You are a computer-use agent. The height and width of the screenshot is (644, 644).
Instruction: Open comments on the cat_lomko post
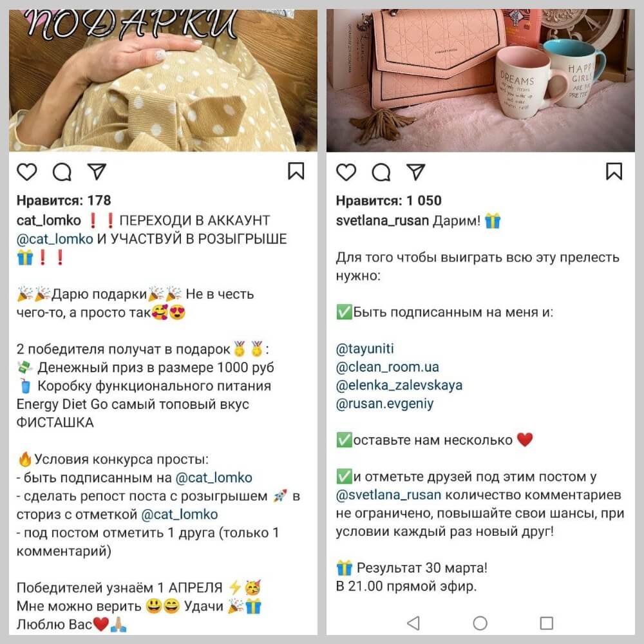point(62,172)
